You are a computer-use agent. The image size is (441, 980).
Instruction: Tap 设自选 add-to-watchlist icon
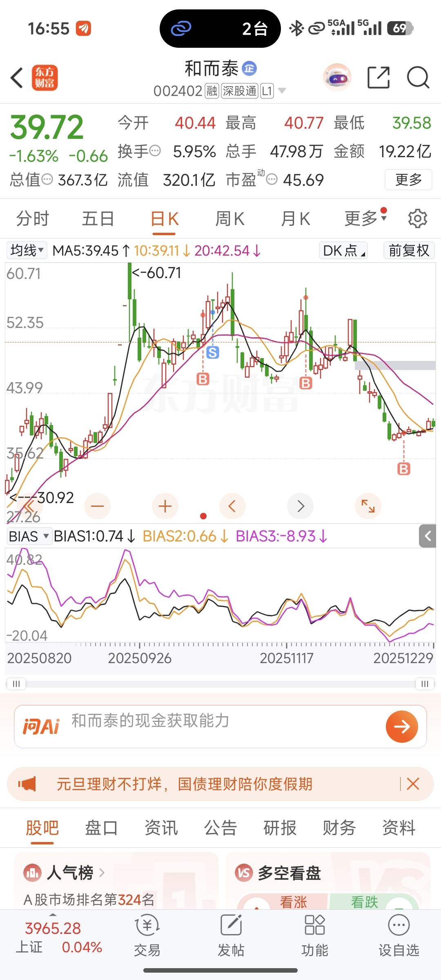click(399, 935)
